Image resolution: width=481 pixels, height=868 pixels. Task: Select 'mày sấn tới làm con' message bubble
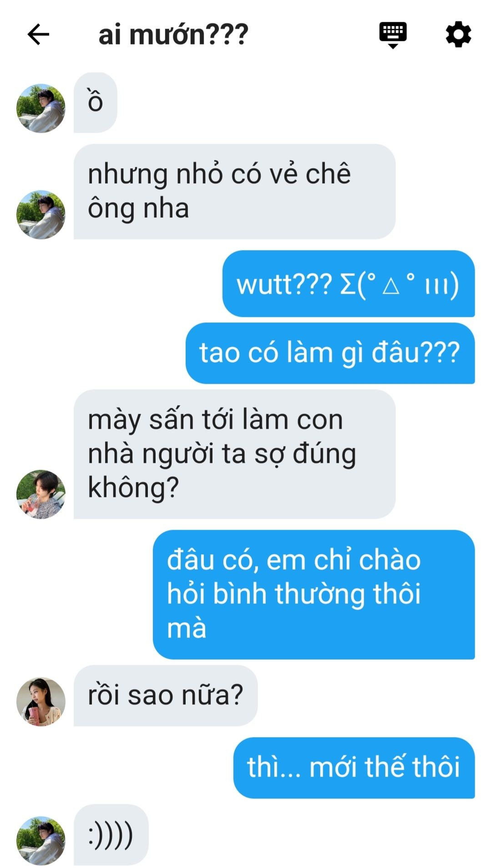point(234,454)
